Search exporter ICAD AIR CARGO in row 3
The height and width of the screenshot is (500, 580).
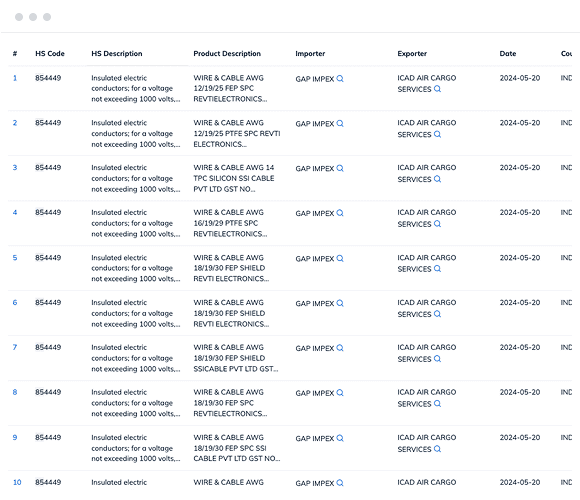tap(437, 179)
